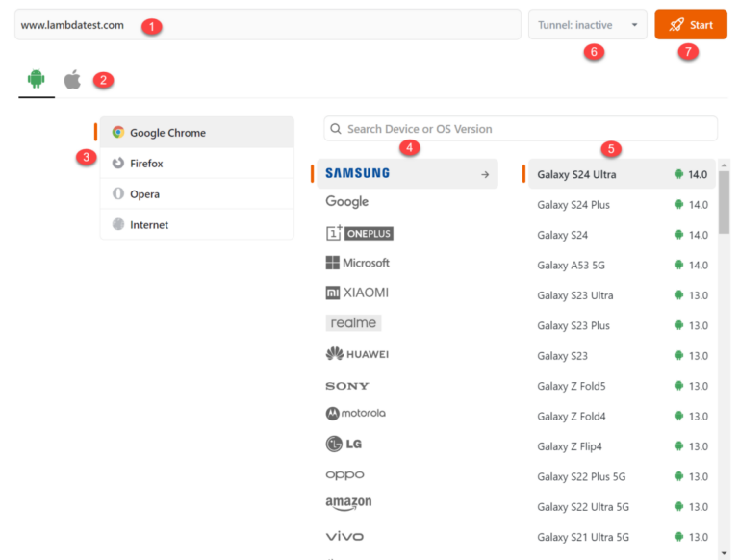Open the Tunnel: inactive dropdown
The width and height of the screenshot is (739, 560).
587,25
